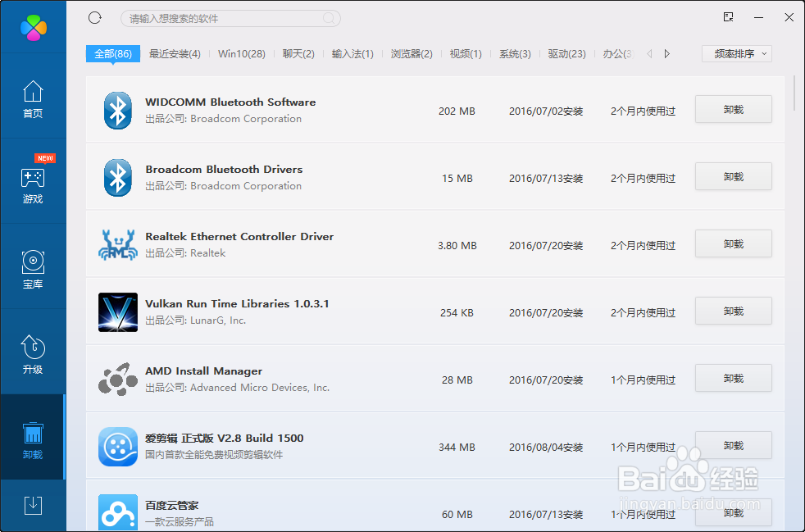
Task: Open the feedback/skin icon left of minimize
Action: pyautogui.click(x=728, y=17)
